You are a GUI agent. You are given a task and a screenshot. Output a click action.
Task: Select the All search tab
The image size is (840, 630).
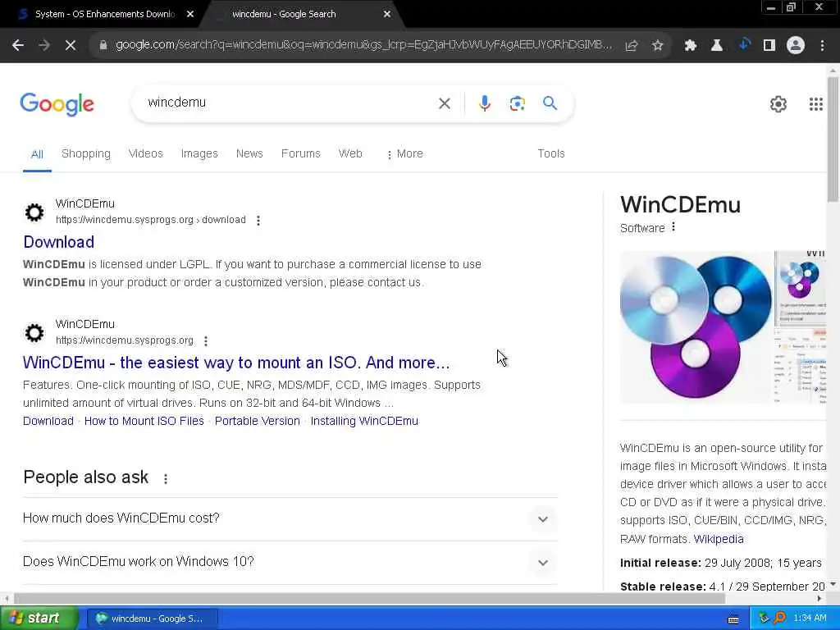pyautogui.click(x=37, y=154)
